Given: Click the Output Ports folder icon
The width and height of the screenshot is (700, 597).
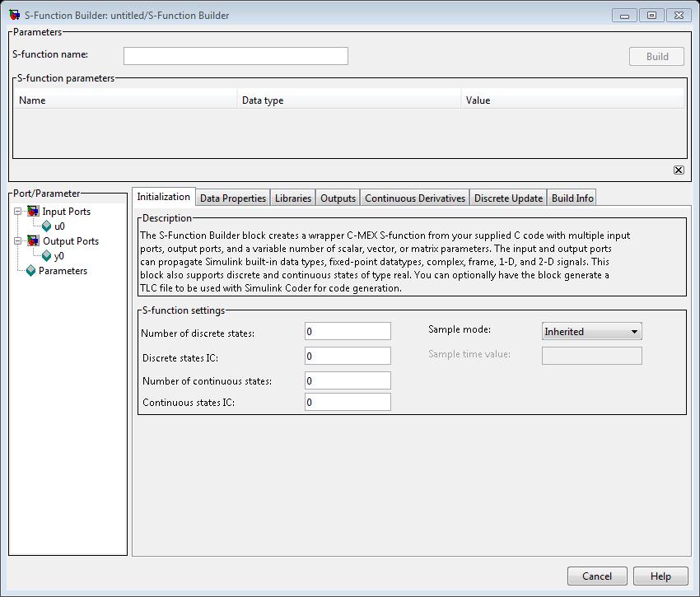Looking at the screenshot, I should [33, 240].
